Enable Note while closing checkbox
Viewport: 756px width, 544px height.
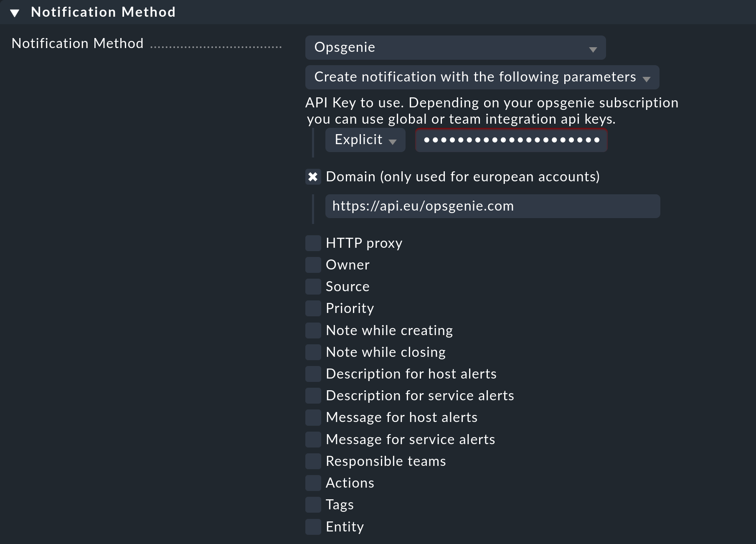(313, 352)
